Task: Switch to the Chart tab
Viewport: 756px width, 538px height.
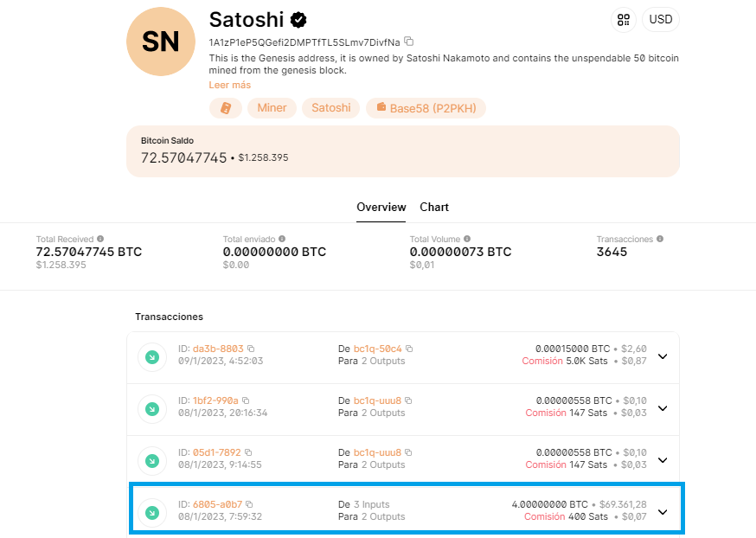Action: (434, 208)
